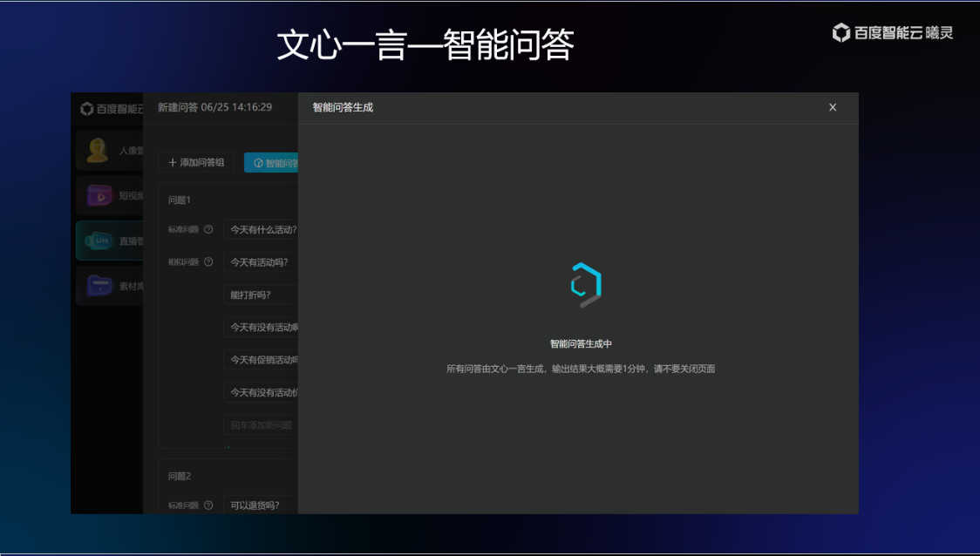Click help icon next to 标准问题 in 问题1
The image size is (980, 556).
208,229
